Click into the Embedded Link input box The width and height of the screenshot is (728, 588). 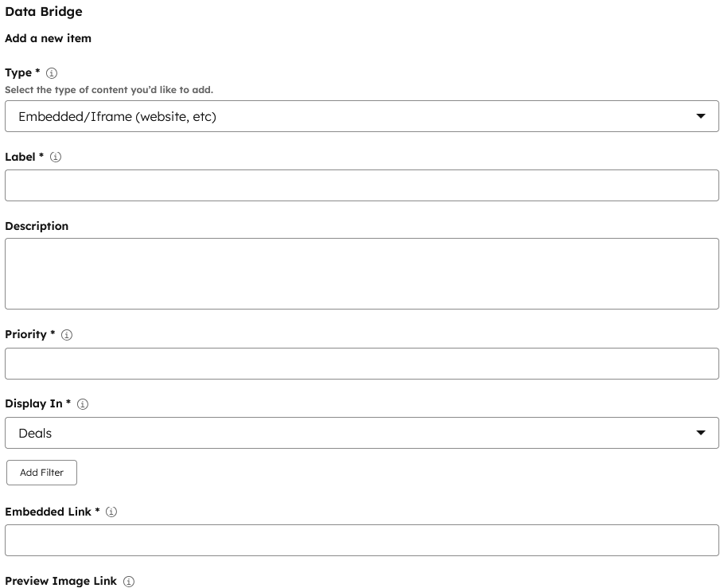[361, 540]
